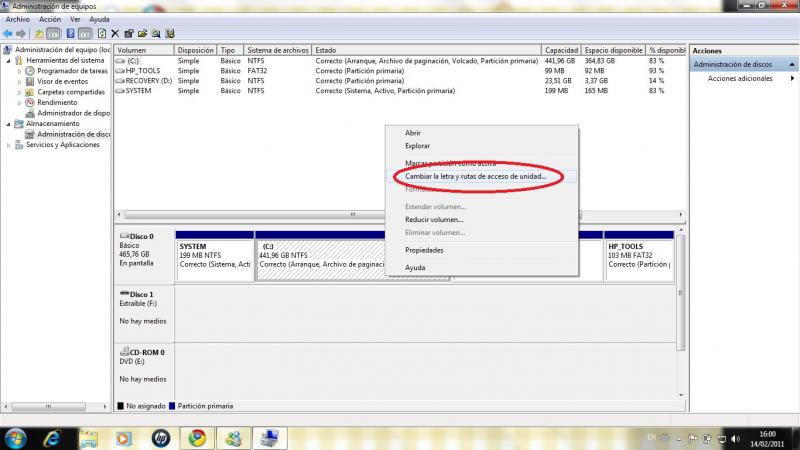Collapse the Administración de discos actions section
This screenshot has height=450, width=800.
792,64
